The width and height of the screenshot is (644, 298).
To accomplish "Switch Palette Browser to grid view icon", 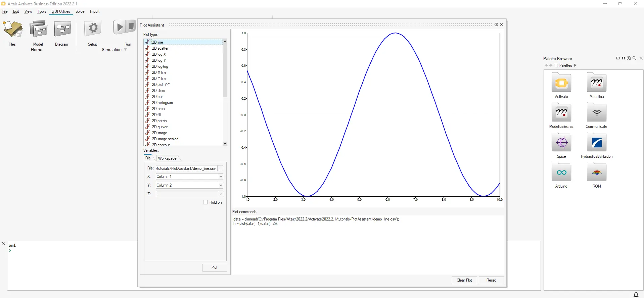I will (x=624, y=58).
